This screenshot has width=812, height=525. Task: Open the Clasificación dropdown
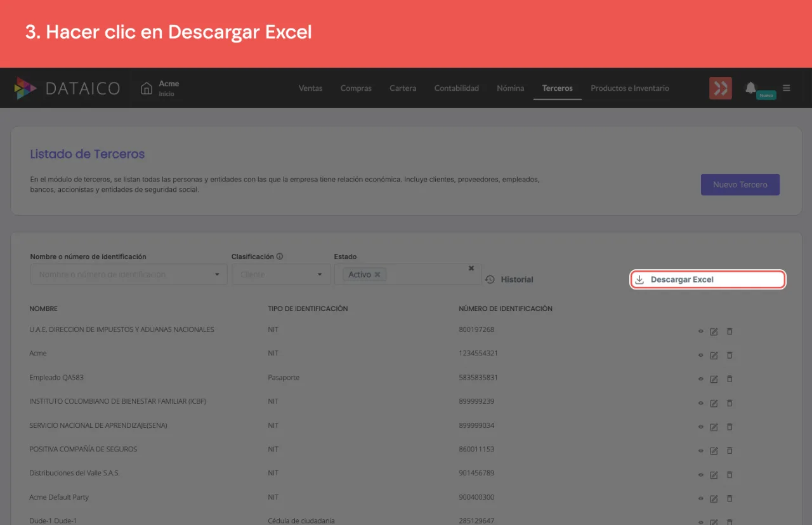click(281, 274)
